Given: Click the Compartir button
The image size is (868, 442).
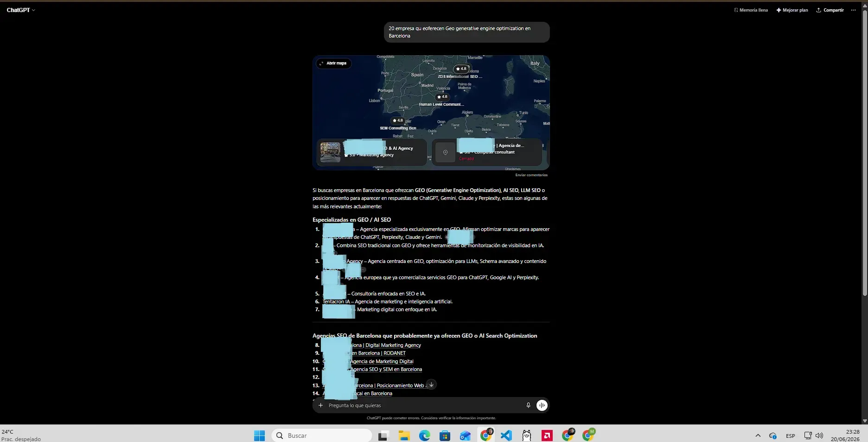Looking at the screenshot, I should pos(830,10).
